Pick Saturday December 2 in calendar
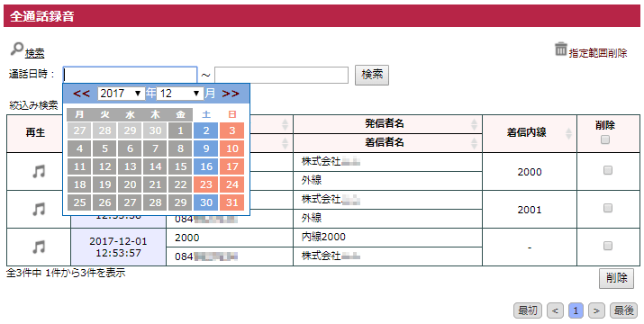 click(x=206, y=130)
